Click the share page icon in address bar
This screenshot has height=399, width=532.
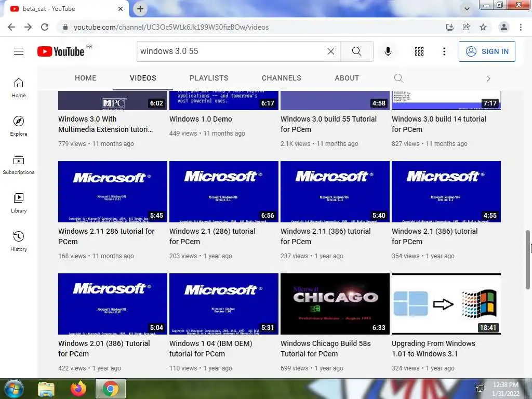coord(467,27)
